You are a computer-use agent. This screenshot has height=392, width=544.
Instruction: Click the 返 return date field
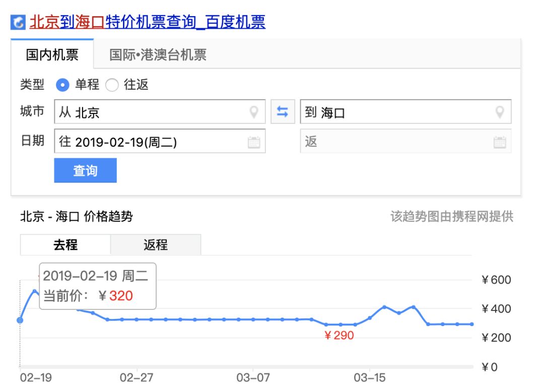[398, 142]
